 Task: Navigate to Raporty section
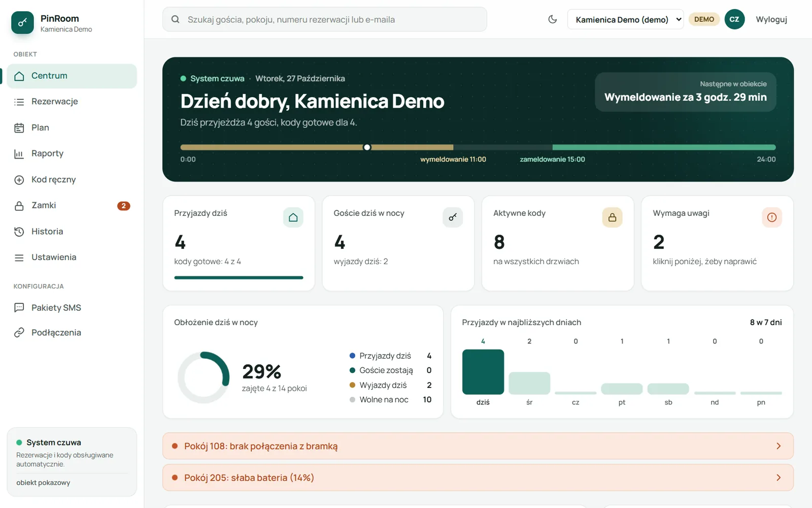coord(72,153)
